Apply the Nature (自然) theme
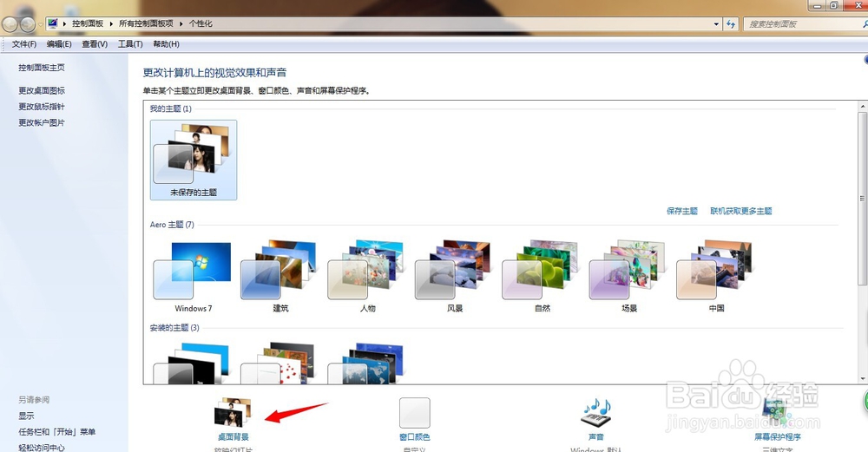The width and height of the screenshot is (868, 452). tap(542, 277)
